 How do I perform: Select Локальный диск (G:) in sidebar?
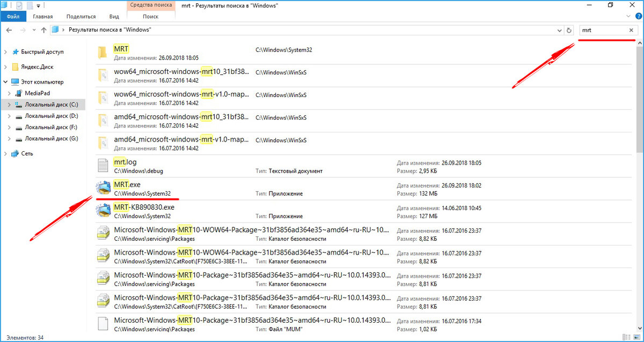point(52,138)
